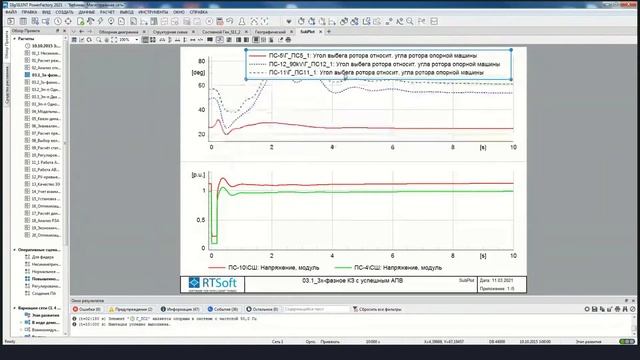
Task: Switch to the Обзорная диаграмма tab
Action: click(x=118, y=31)
